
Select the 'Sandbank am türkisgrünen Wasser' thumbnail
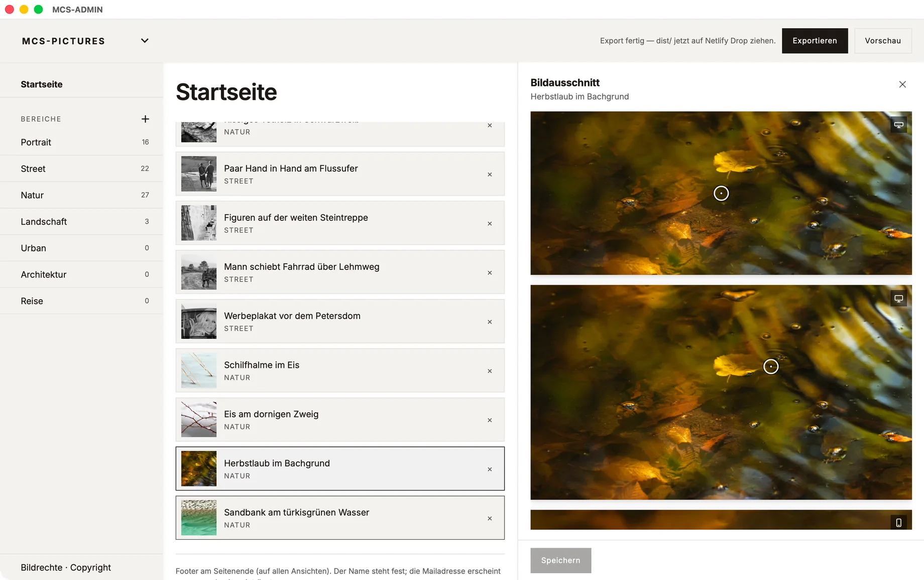(199, 518)
